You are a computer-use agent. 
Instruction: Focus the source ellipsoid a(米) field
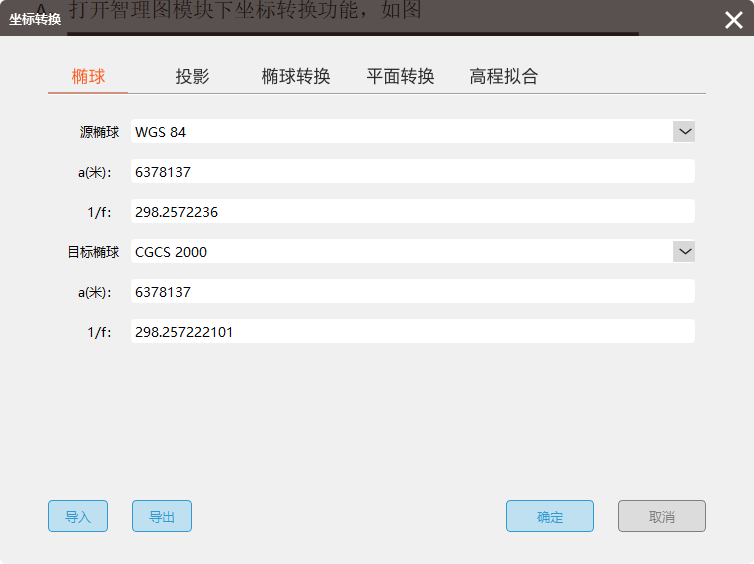click(412, 172)
